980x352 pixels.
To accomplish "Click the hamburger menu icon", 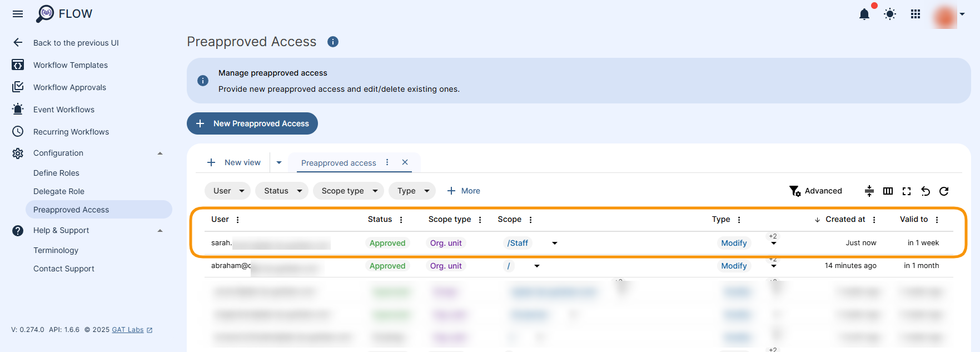I will tap(18, 14).
